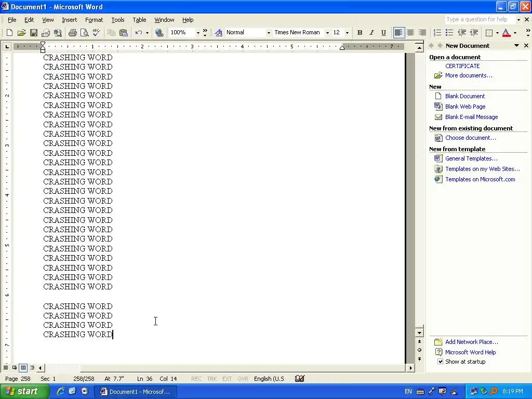532x399 pixels.
Task: Open the File menu
Action: pyautogui.click(x=12, y=20)
